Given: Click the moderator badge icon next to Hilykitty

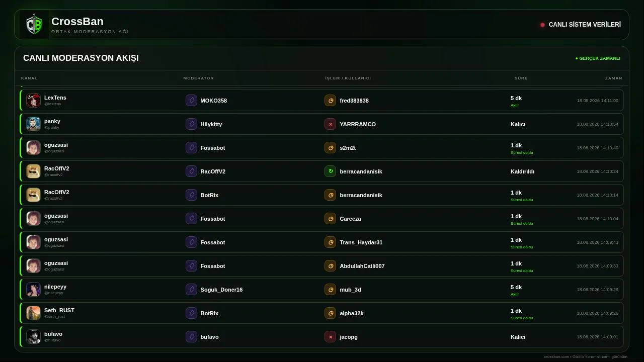Looking at the screenshot, I should [x=191, y=124].
